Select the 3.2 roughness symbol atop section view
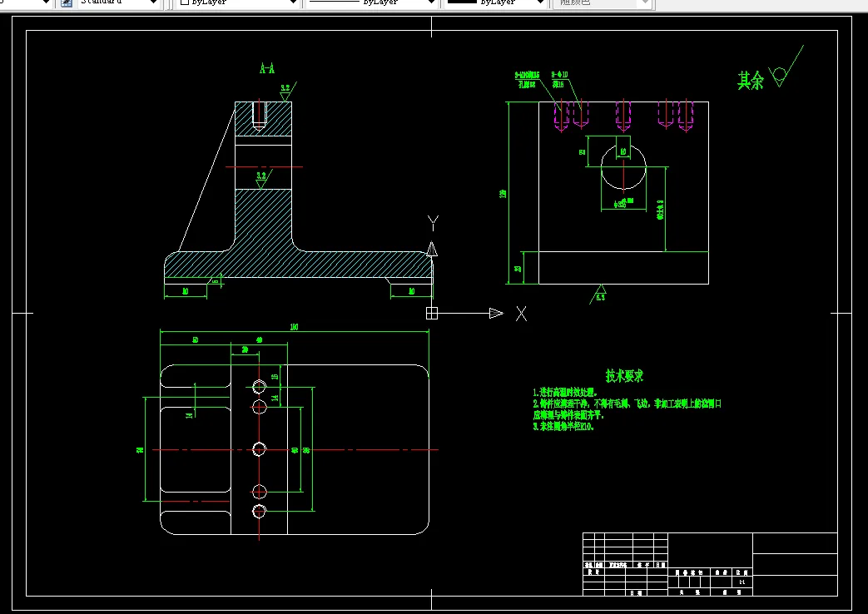 pyautogui.click(x=287, y=92)
